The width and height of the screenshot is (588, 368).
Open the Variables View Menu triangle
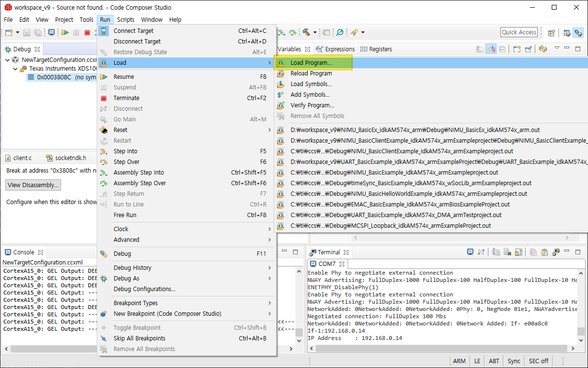(557, 48)
